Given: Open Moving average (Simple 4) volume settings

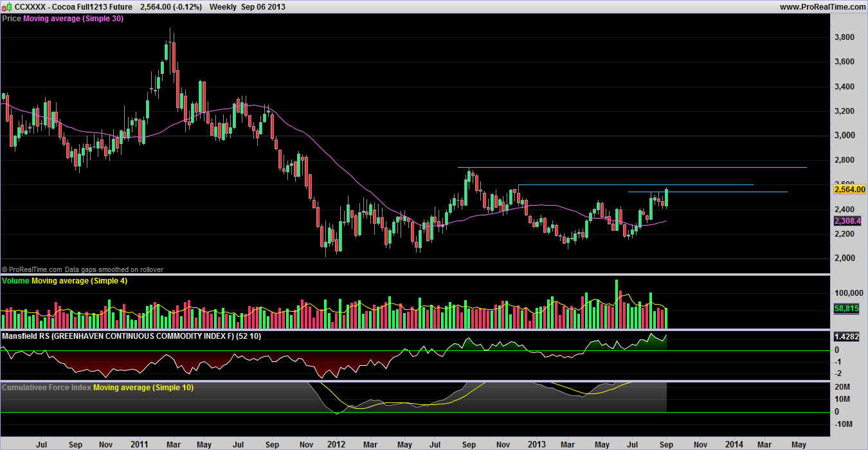Looking at the screenshot, I should [x=77, y=282].
